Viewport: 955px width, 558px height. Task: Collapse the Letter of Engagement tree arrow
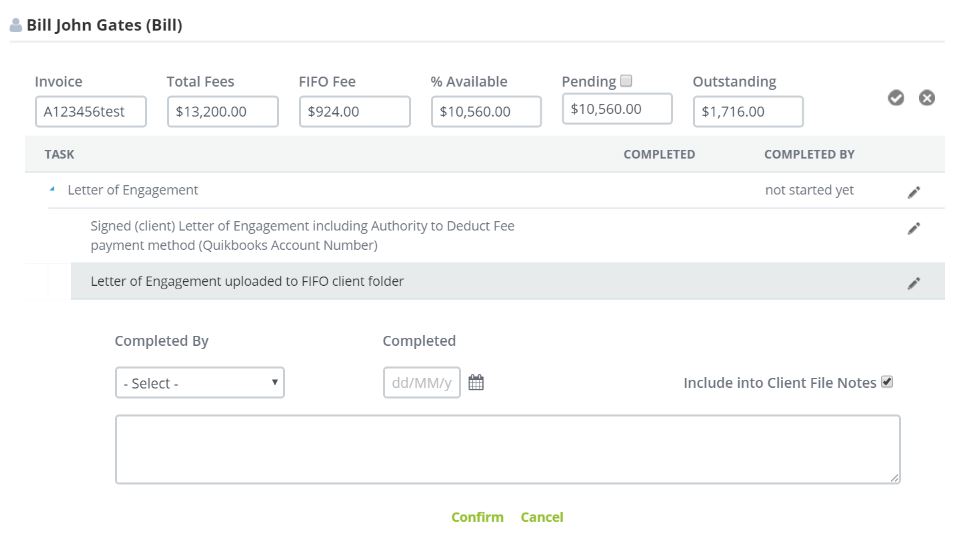(52, 190)
